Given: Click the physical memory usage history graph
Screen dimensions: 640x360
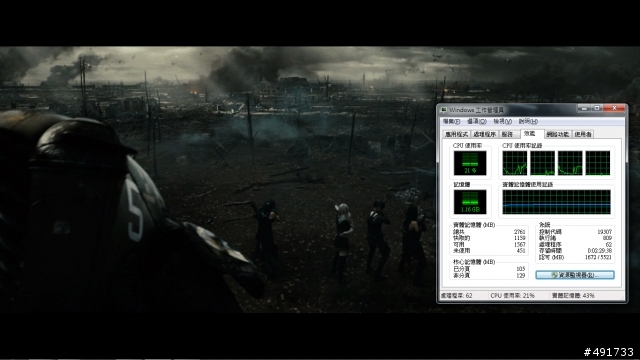Looking at the screenshot, I should pos(556,202).
